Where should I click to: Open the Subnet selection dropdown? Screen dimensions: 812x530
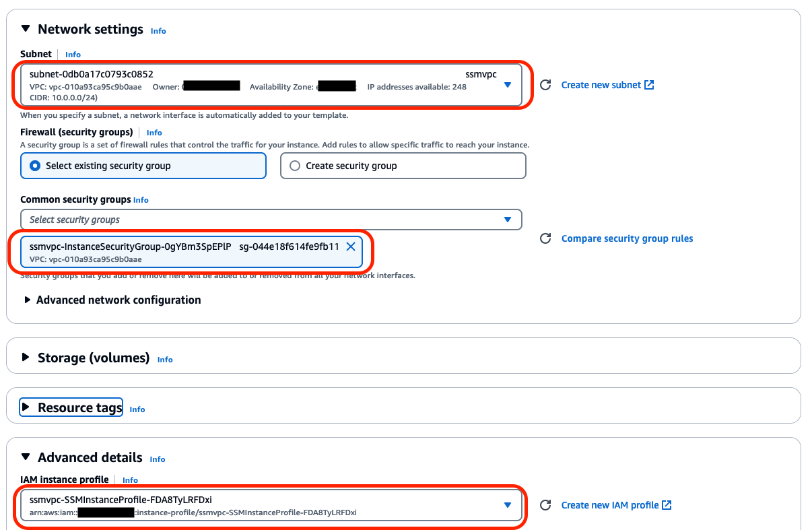click(x=508, y=86)
